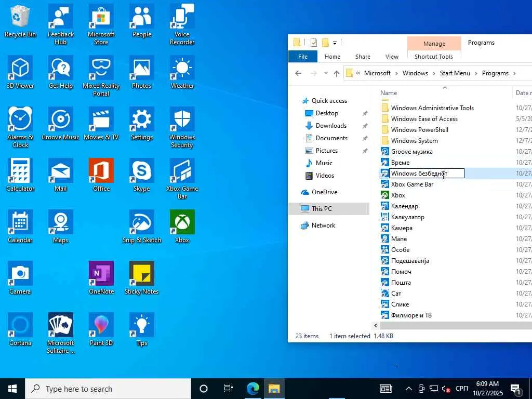Click the Office desktop icon
The width and height of the screenshot is (532, 399).
pyautogui.click(x=101, y=176)
